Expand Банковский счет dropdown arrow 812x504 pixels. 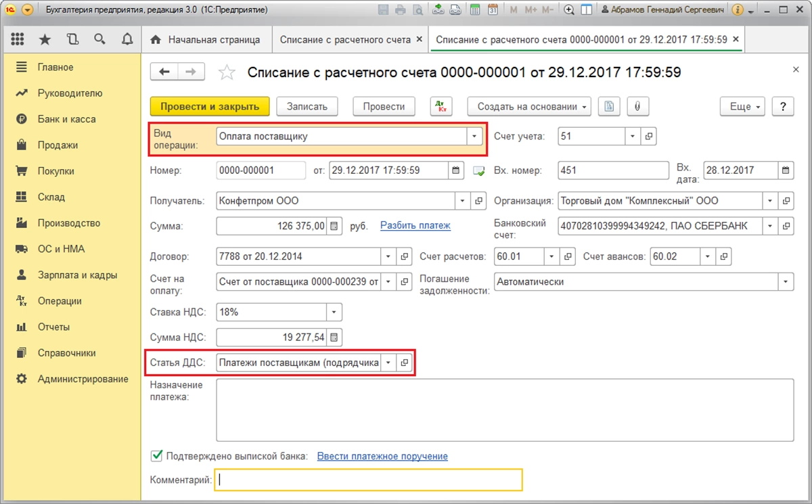click(770, 226)
